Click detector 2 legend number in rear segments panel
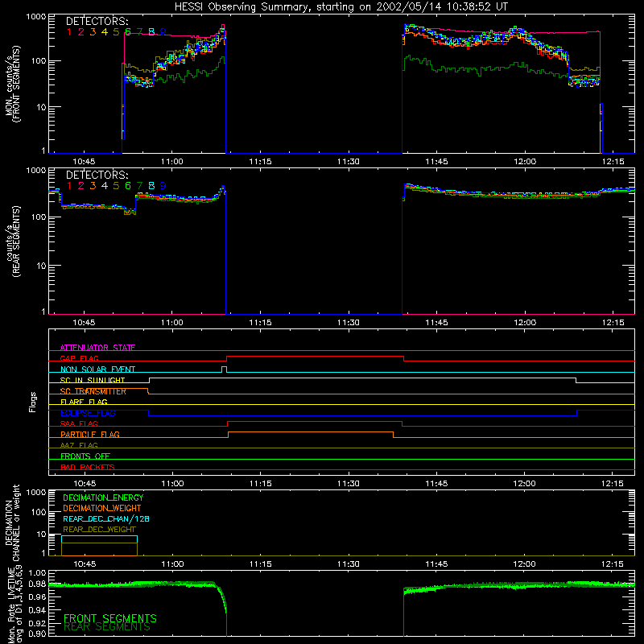644x644 pixels. [81, 186]
